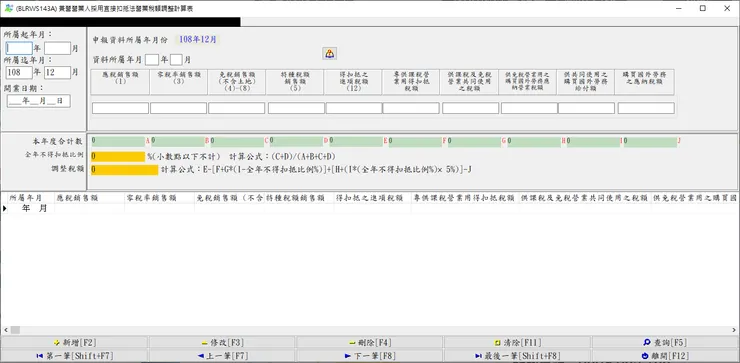The height and width of the screenshot is (363, 740).
Task: Click the orange 調整稅額 field
Action: click(125, 170)
